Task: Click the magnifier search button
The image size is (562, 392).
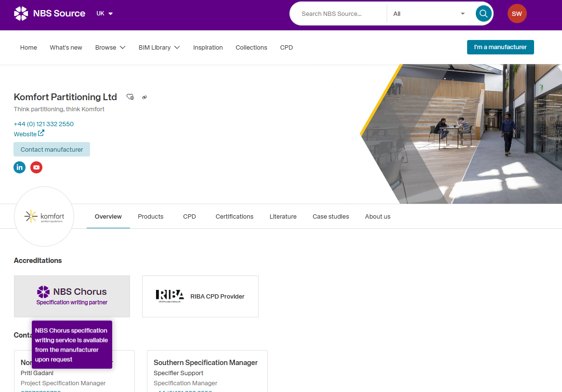Action: point(483,13)
